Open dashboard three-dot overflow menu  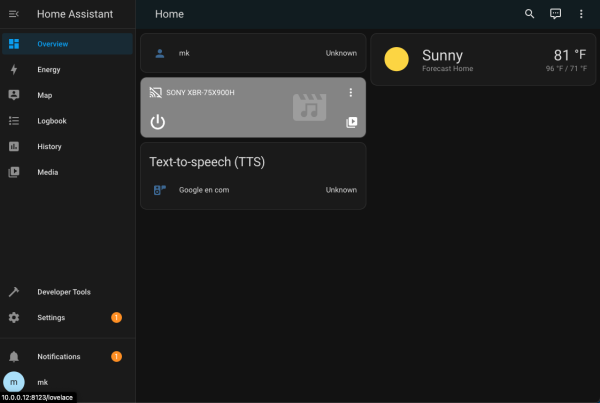point(581,14)
